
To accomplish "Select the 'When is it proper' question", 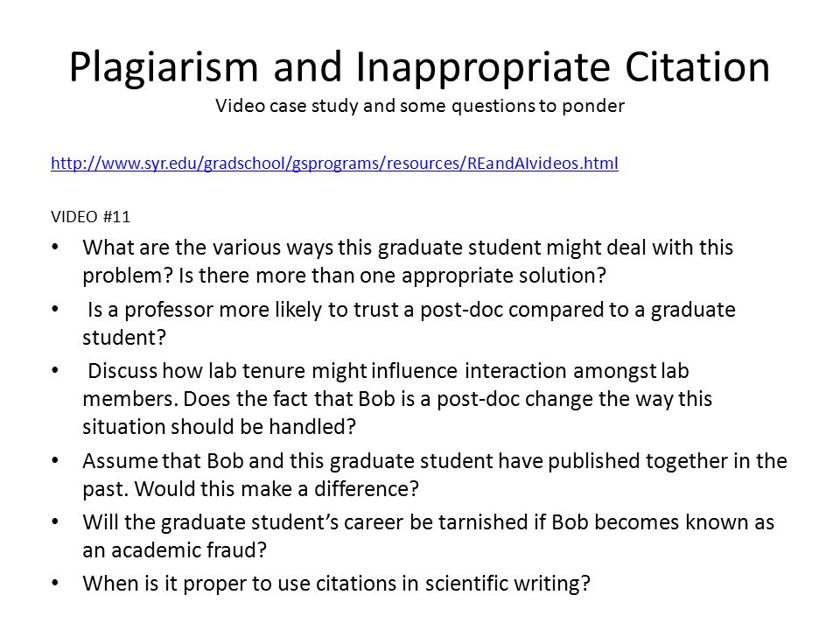I will (336, 584).
